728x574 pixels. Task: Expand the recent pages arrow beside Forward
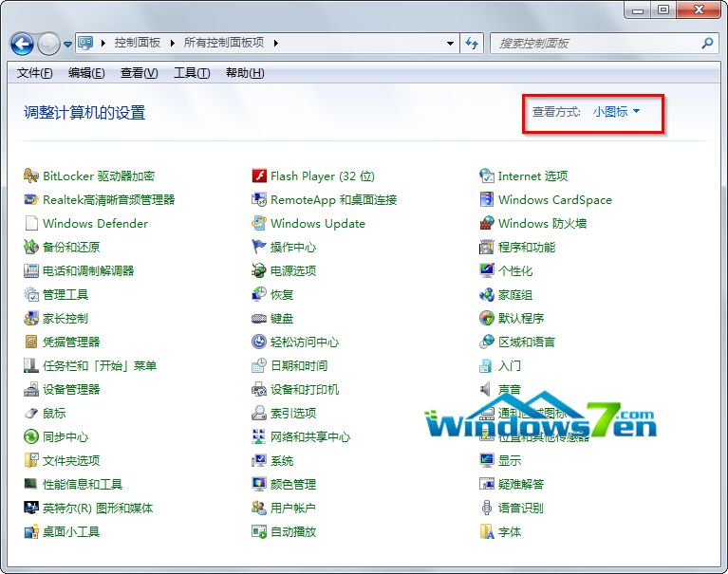point(67,44)
